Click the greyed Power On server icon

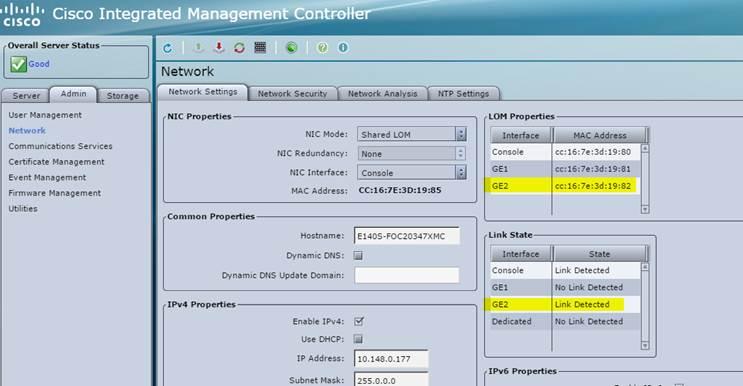(x=198, y=47)
